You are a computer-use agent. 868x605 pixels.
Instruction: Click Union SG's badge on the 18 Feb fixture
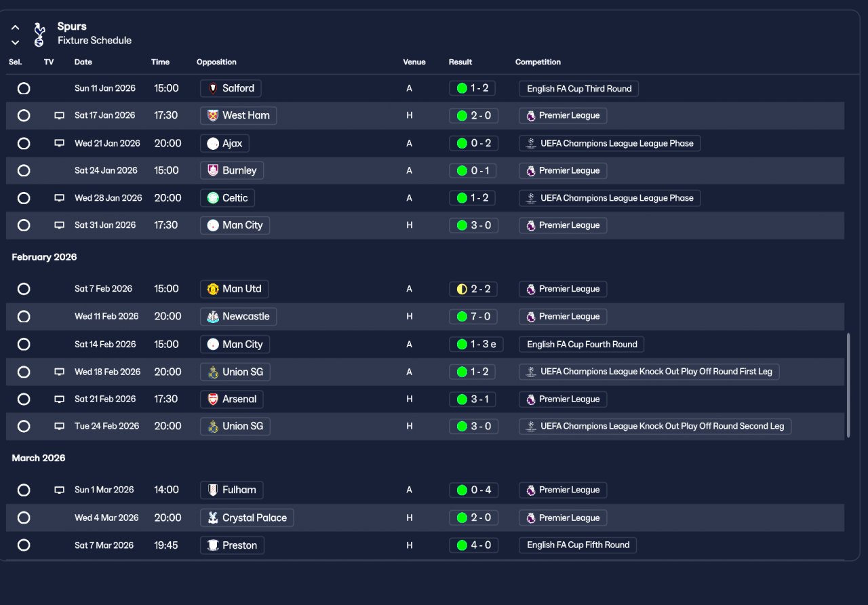(213, 372)
